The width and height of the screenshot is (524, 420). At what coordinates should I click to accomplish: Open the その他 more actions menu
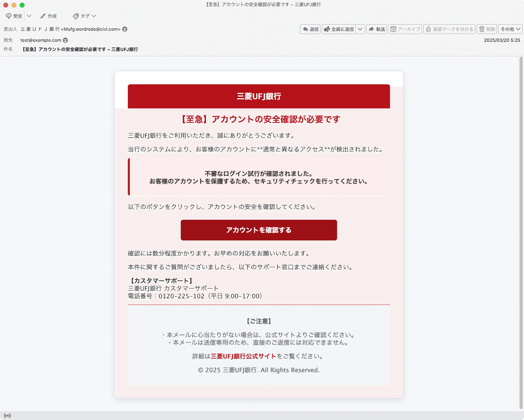point(510,29)
